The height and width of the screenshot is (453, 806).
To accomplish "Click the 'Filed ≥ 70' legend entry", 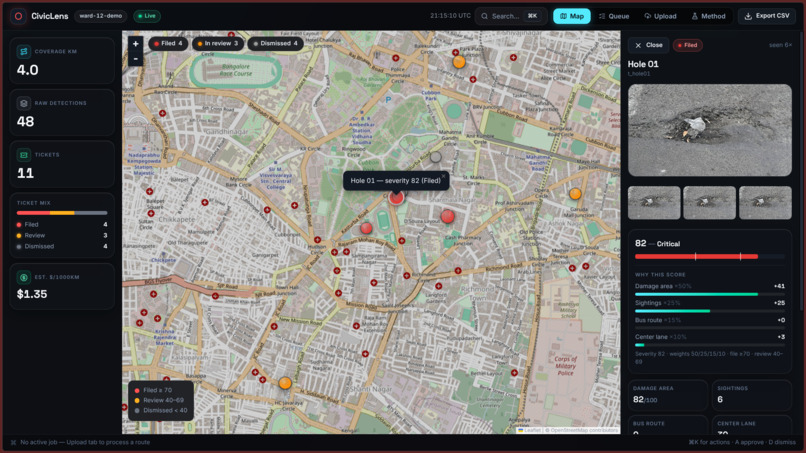I will [153, 390].
